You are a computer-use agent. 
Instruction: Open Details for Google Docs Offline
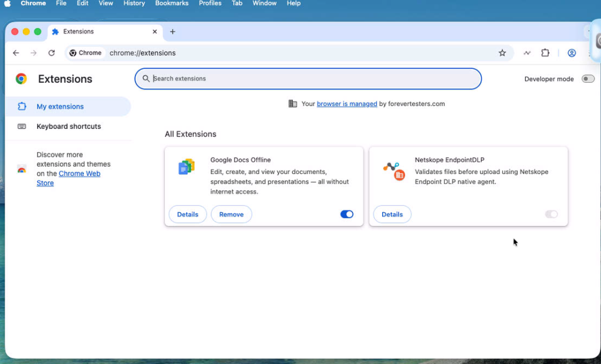coord(187,215)
